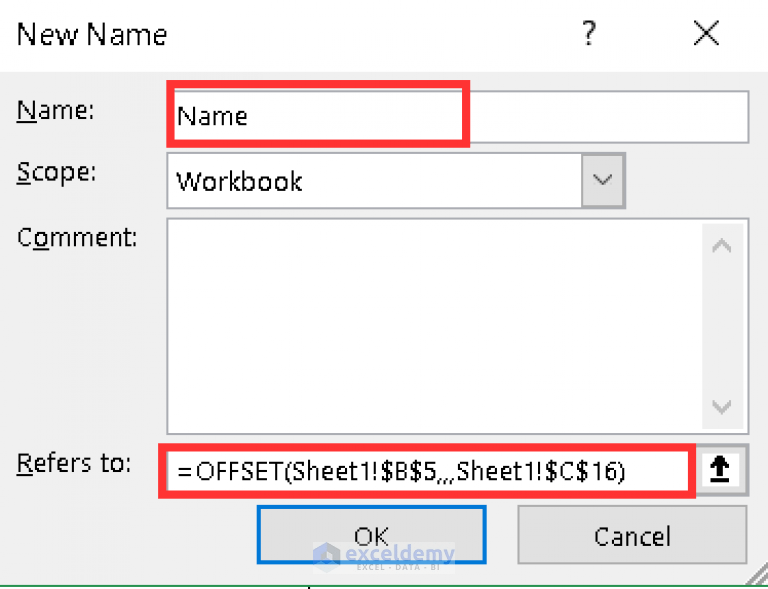The height and width of the screenshot is (589, 768).
Task: Click the question mark help icon
Action: (589, 33)
